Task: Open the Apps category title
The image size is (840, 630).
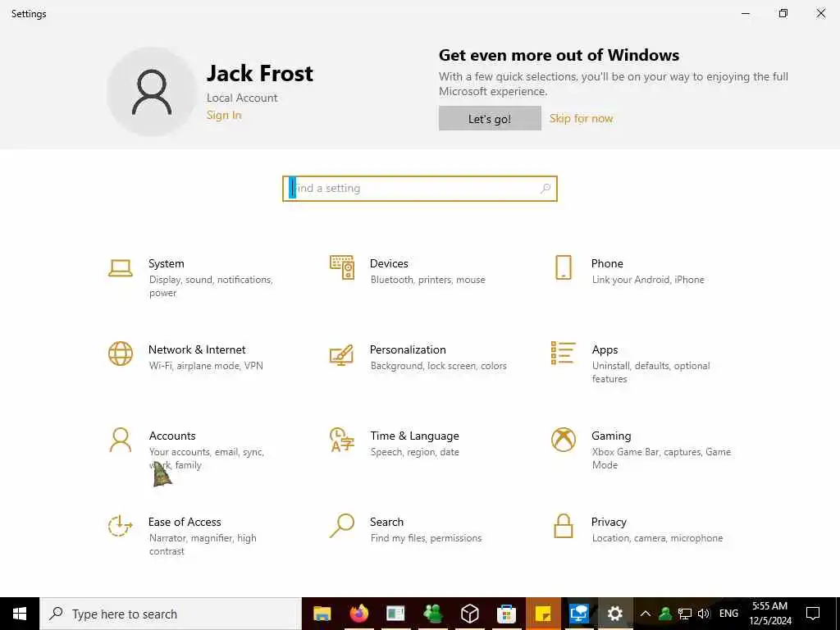Action: (x=605, y=349)
